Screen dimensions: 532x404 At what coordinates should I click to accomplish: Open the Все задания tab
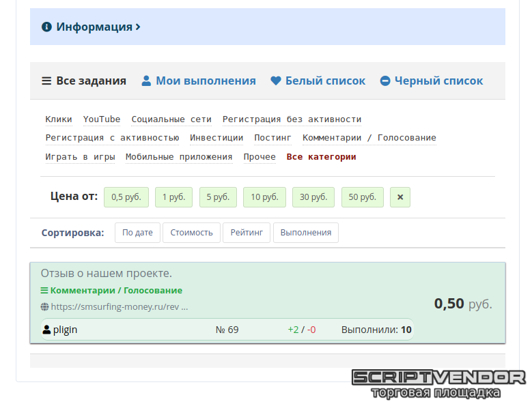click(91, 81)
